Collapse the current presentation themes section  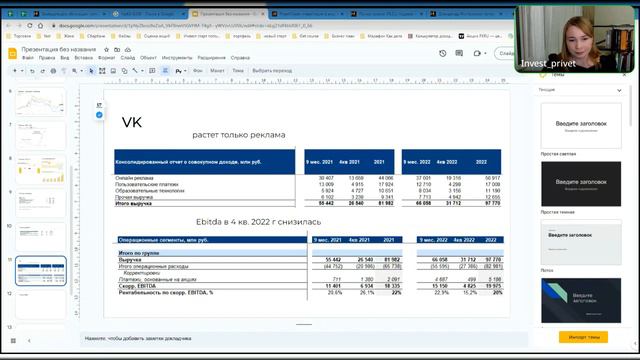[619, 90]
